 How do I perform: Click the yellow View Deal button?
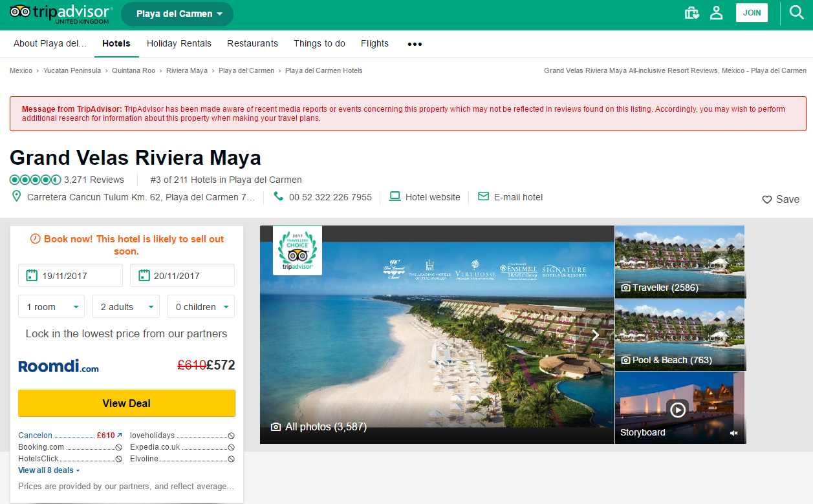(x=127, y=403)
